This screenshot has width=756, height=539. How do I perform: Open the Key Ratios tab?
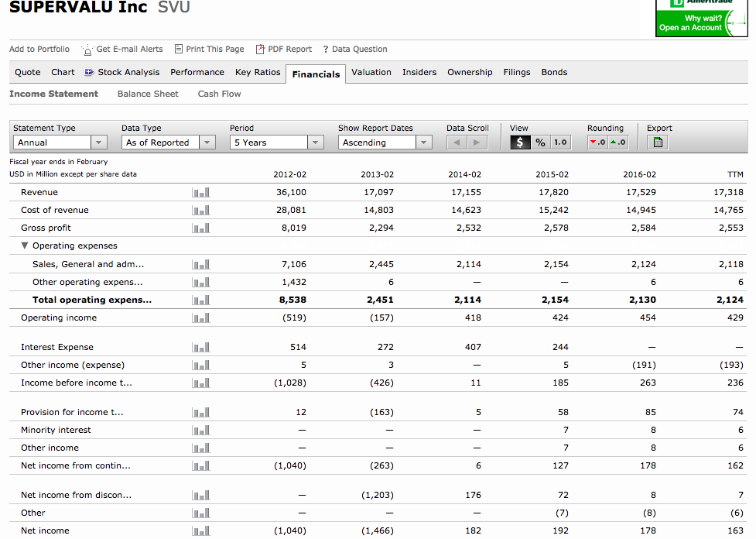coord(258,72)
